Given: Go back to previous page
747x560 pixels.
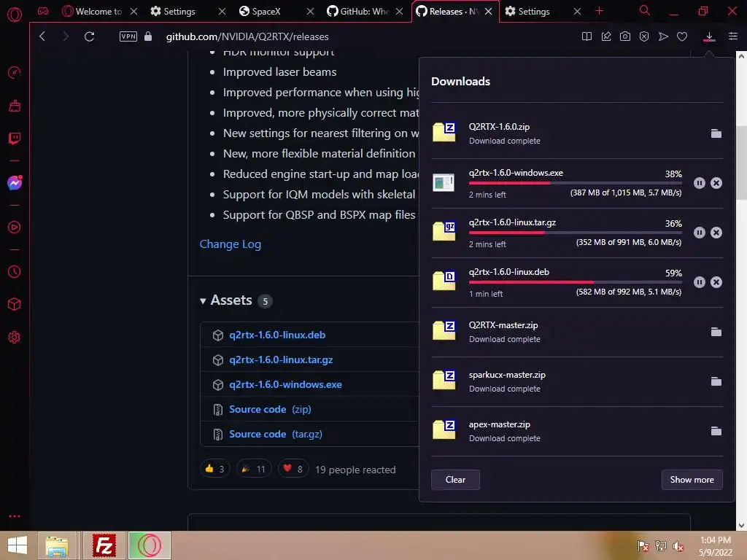Looking at the screenshot, I should (x=42, y=36).
